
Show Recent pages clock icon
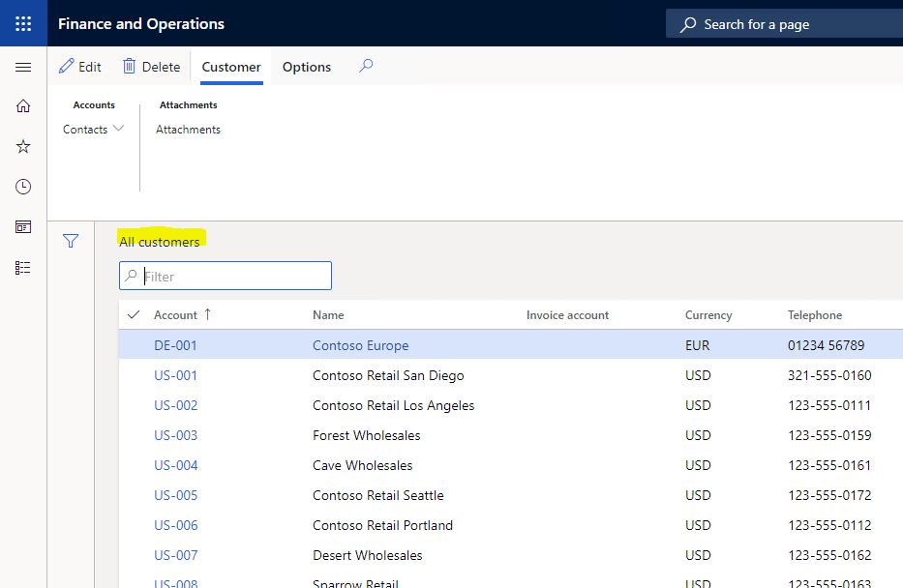[23, 187]
